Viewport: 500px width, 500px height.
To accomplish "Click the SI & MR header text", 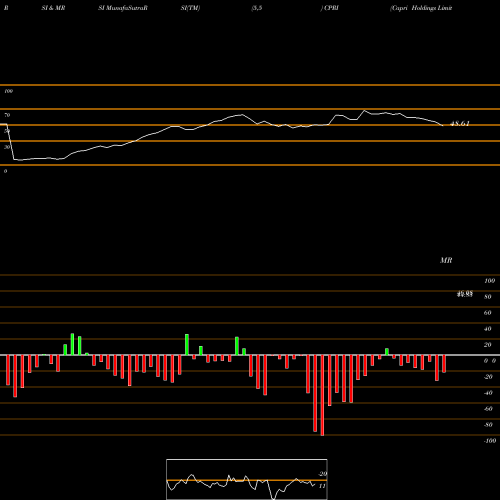I will pos(53,8).
